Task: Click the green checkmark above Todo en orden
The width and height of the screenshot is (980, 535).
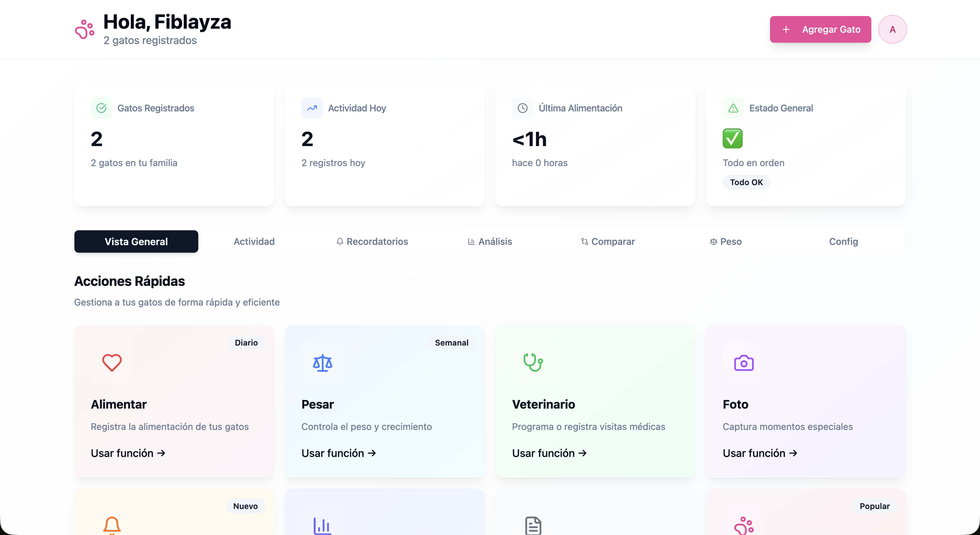Action: pyautogui.click(x=732, y=138)
